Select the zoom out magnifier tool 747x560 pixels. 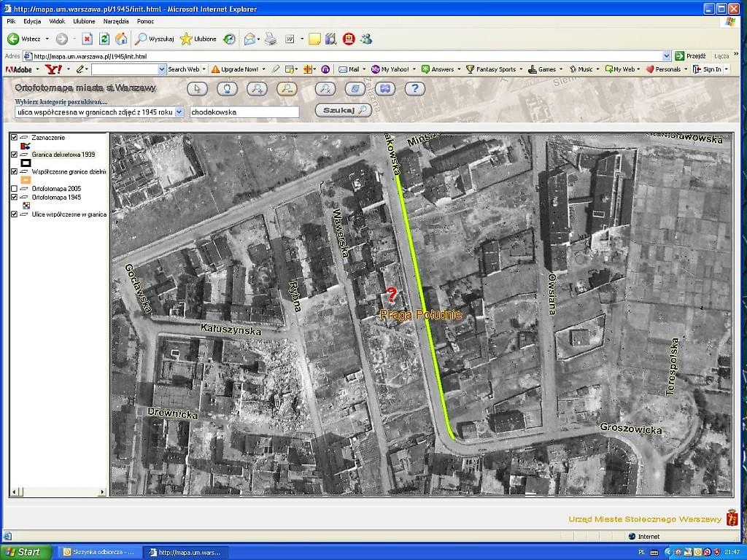pyautogui.click(x=287, y=89)
